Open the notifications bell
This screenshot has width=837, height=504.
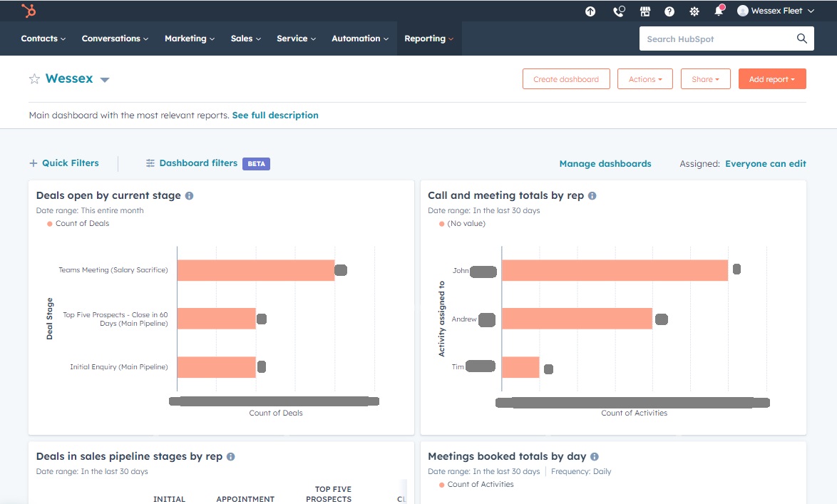click(x=719, y=11)
